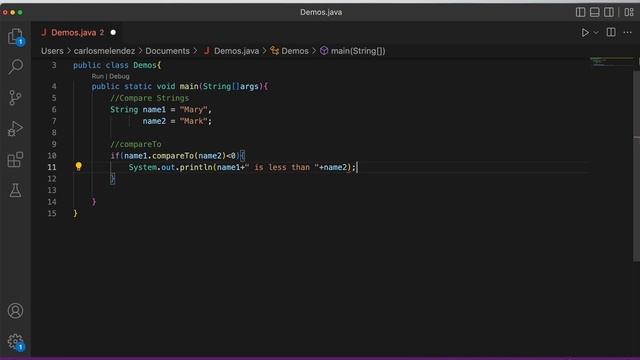Open main(String[]) method breadcrumb
The height and width of the screenshot is (360, 640).
point(353,51)
